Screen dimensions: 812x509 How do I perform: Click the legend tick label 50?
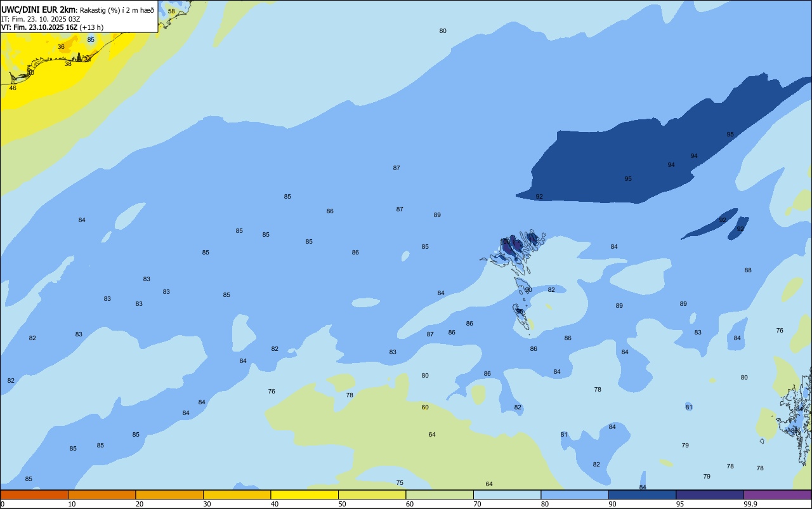click(x=342, y=504)
